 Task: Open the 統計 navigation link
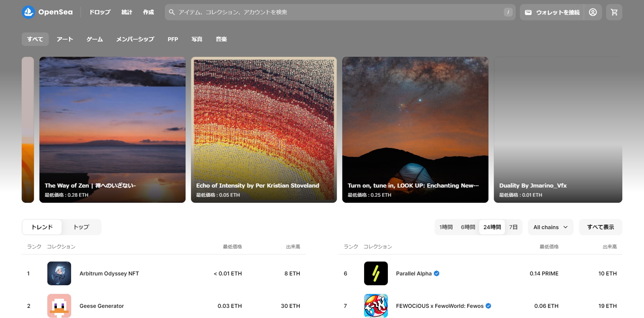click(x=127, y=12)
